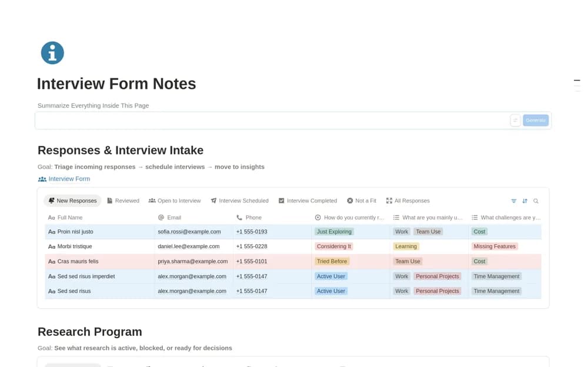The height and width of the screenshot is (367, 588).
Task: Click the Tried Before tag
Action: click(332, 261)
